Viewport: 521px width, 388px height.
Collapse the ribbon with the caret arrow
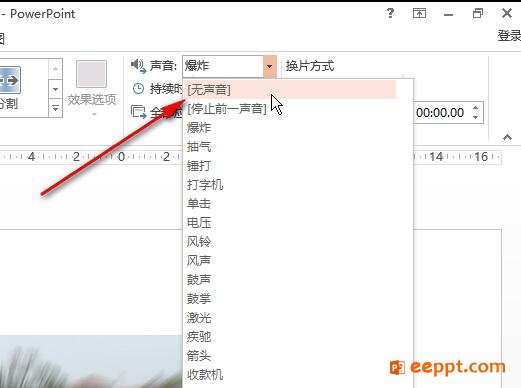(507, 137)
